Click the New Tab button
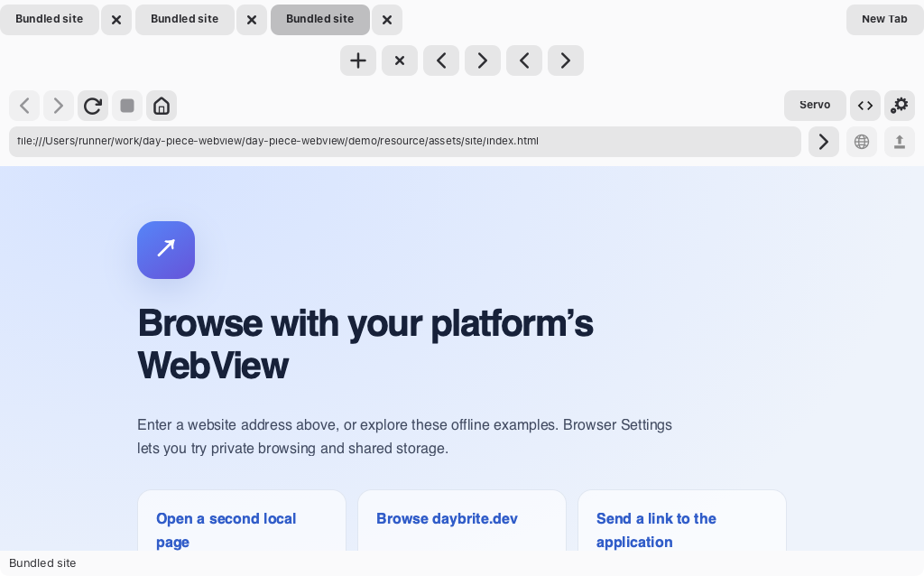Viewport: 924px width, 576px height. pos(884,20)
